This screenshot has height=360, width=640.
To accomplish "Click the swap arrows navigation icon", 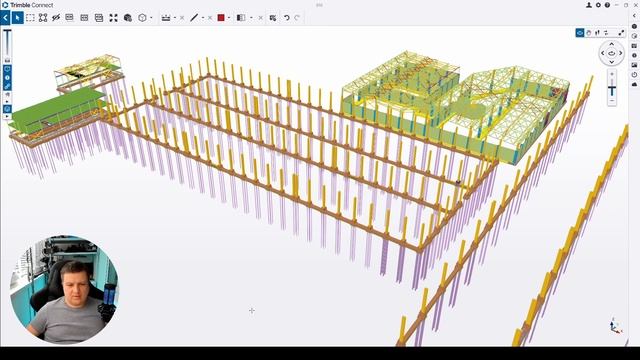I will click(x=606, y=33).
